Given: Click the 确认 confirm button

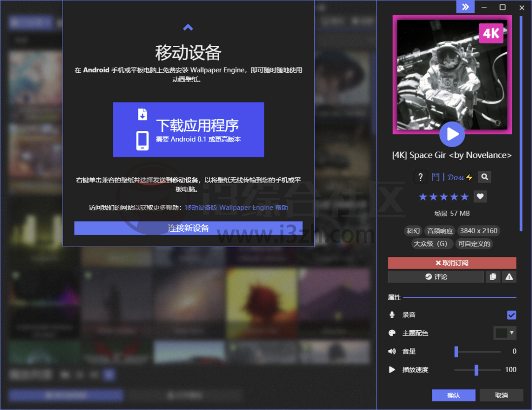Looking at the screenshot, I should tap(454, 395).
